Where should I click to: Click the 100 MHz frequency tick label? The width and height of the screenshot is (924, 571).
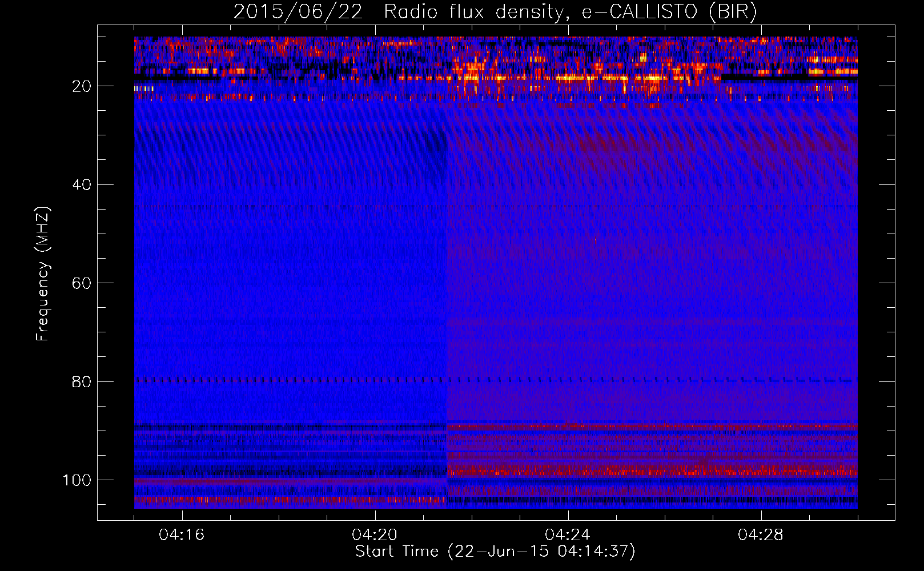point(77,480)
